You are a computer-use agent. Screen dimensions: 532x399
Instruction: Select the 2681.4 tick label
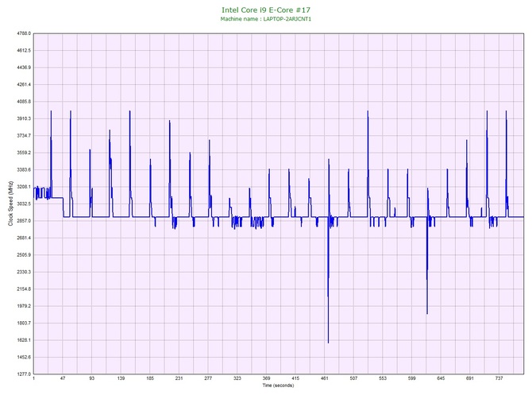(23, 238)
